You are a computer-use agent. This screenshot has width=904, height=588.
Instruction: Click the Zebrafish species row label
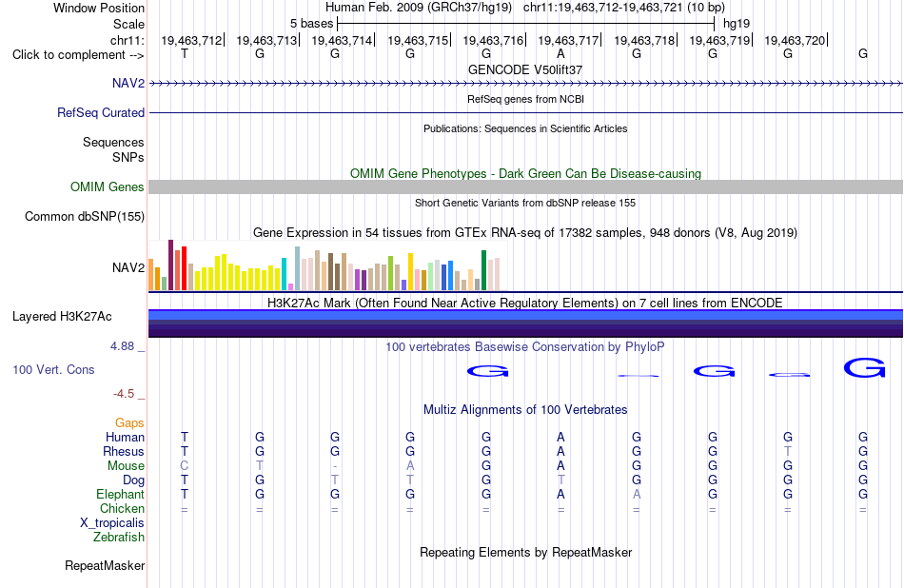tap(119, 537)
